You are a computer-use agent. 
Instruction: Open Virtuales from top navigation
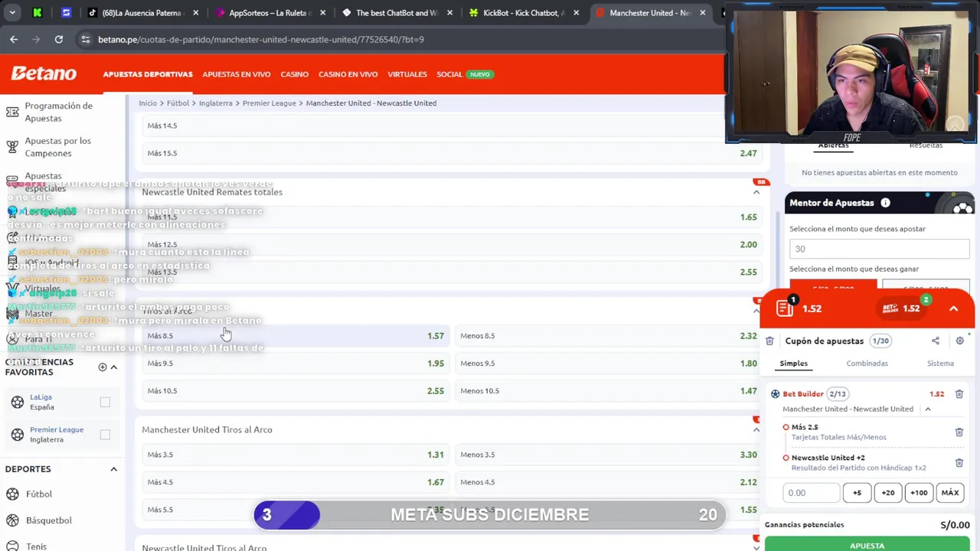[x=407, y=74]
